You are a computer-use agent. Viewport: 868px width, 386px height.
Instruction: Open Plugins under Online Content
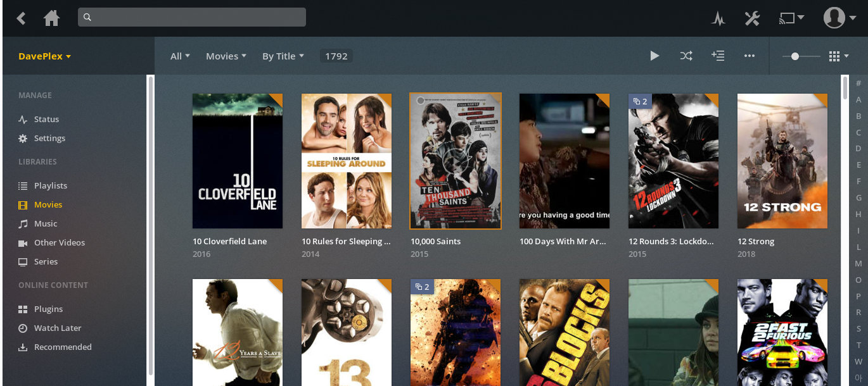48,309
